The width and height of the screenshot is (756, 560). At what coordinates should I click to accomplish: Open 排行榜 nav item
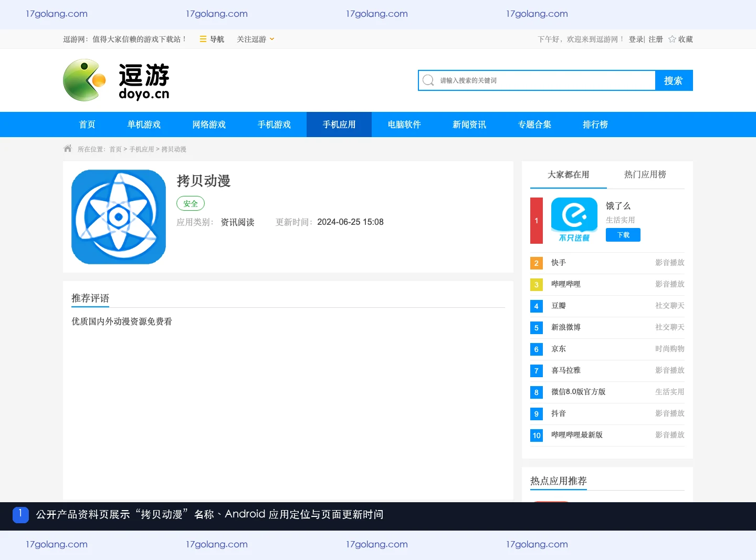coord(595,125)
